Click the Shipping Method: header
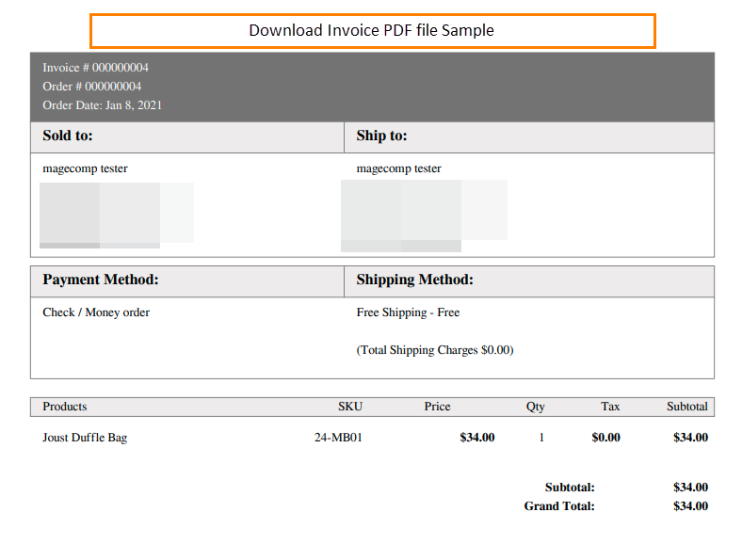742x560 pixels. [x=414, y=280]
